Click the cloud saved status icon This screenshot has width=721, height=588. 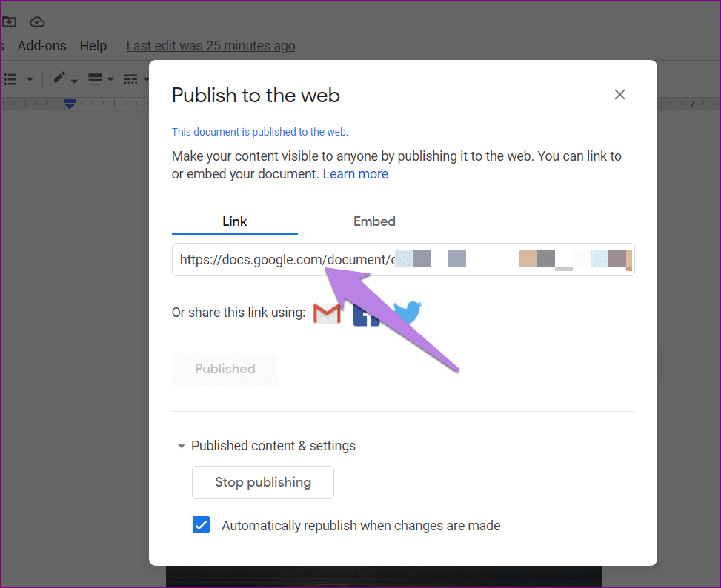click(x=37, y=21)
